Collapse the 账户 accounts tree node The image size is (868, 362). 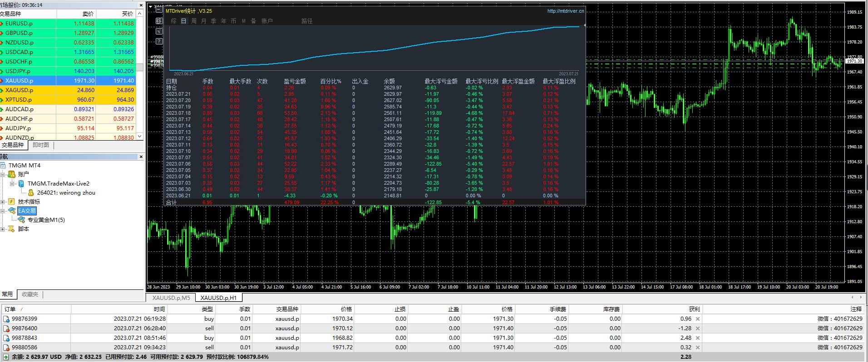(x=3, y=175)
